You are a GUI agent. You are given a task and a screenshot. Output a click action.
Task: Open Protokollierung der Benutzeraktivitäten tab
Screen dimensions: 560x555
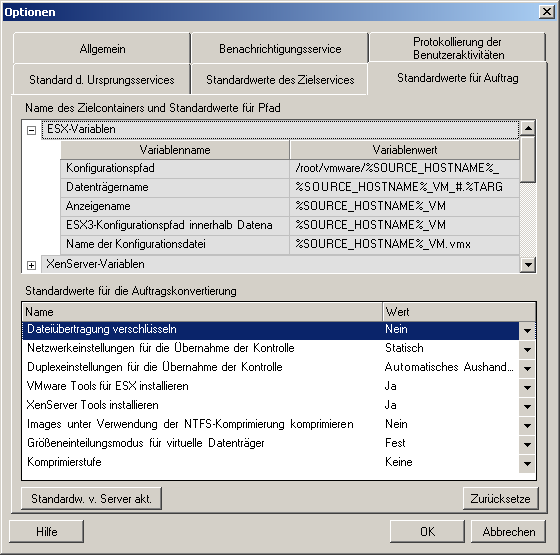(458, 48)
